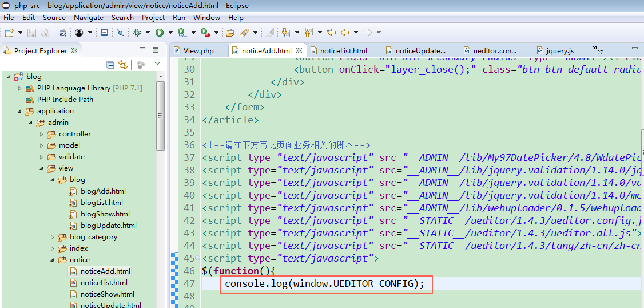Image resolution: width=644 pixels, height=308 pixels.
Task: Toggle skip all breakpoints icon
Action: pos(120,33)
